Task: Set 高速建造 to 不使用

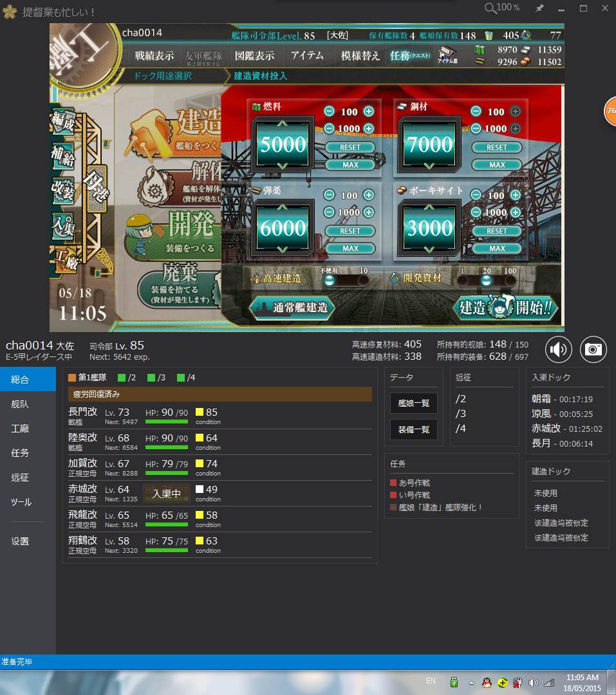Action: (x=330, y=280)
